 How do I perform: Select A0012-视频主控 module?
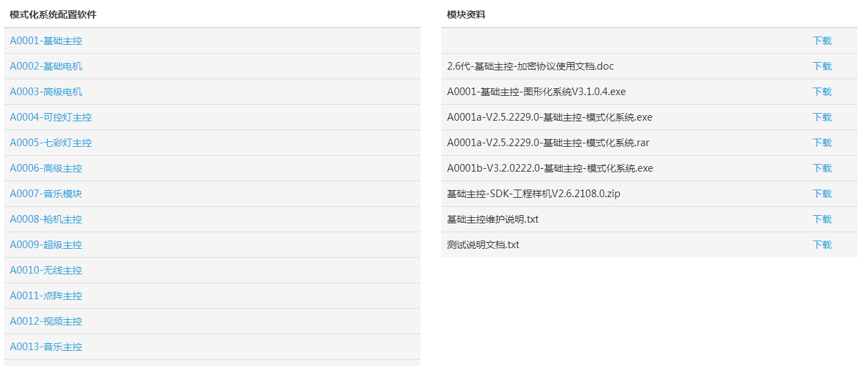[x=46, y=321]
